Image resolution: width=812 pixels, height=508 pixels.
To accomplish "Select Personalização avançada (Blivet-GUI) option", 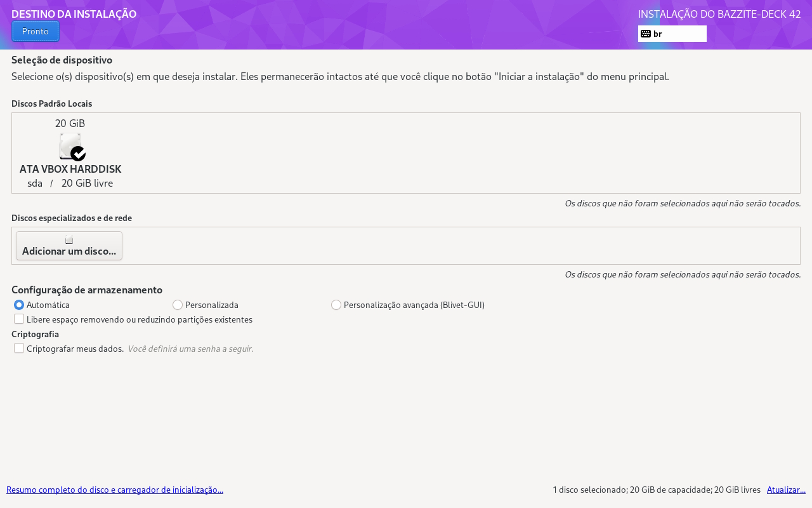I will pos(336,305).
